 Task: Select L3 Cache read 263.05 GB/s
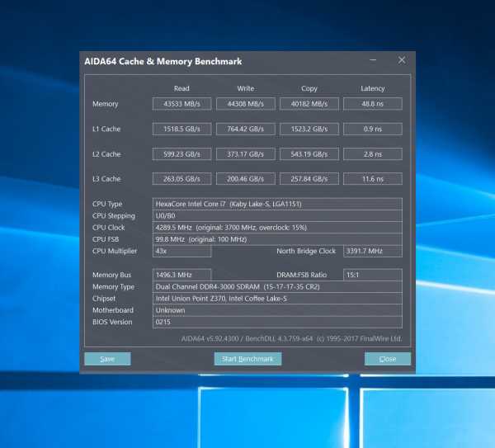[181, 179]
